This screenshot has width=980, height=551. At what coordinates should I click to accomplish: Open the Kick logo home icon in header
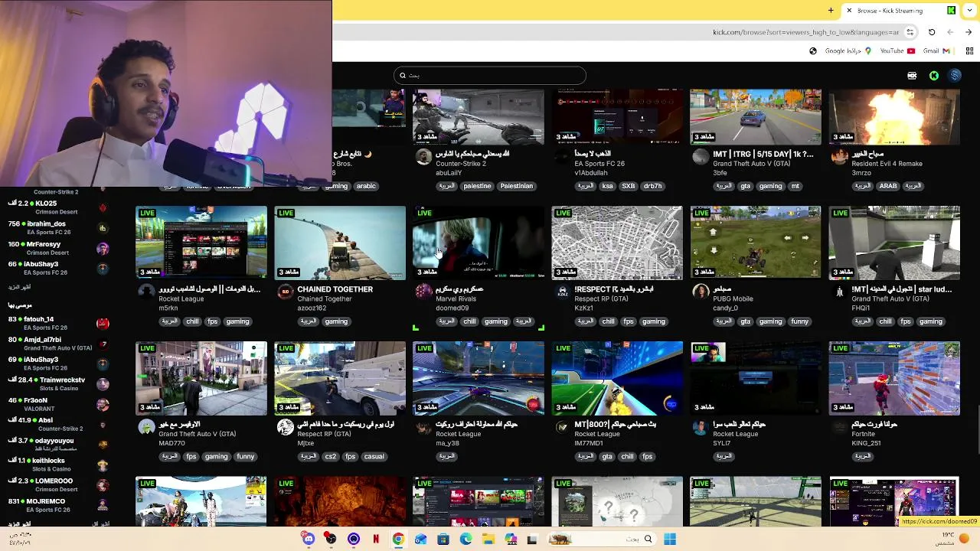[x=934, y=76]
